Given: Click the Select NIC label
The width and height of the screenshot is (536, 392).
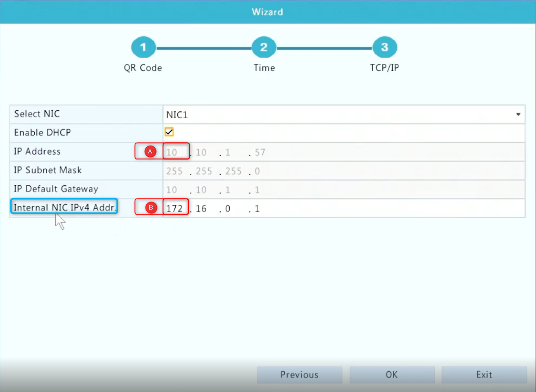Looking at the screenshot, I should click(37, 114).
